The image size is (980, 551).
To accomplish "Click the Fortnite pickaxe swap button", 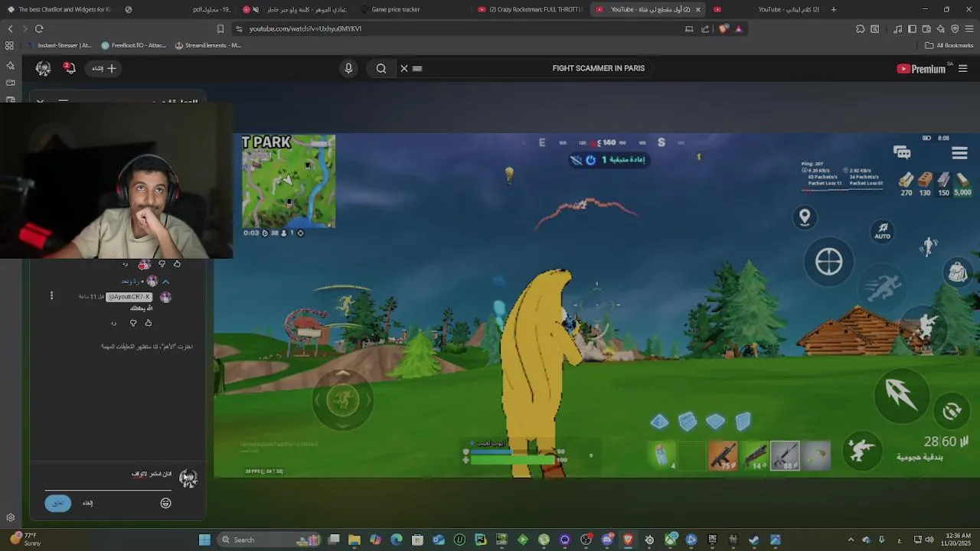I will click(x=818, y=455).
